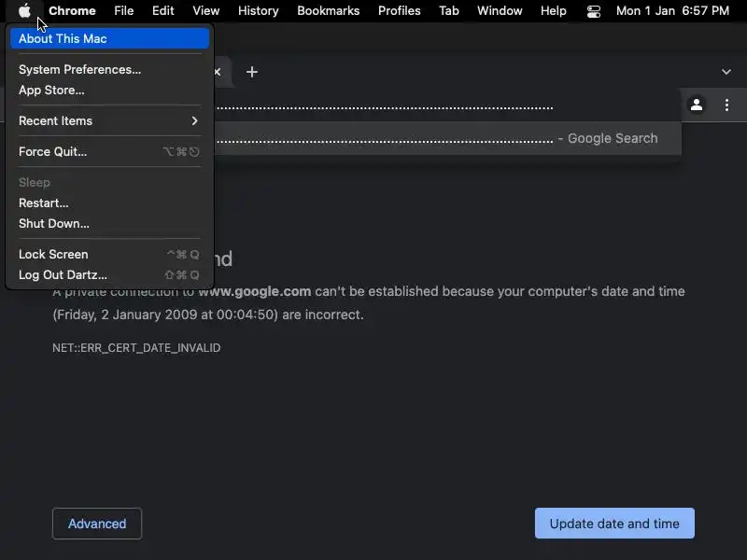The height and width of the screenshot is (560, 747).
Task: Open the Recent Items menu entry
Action: click(x=109, y=121)
